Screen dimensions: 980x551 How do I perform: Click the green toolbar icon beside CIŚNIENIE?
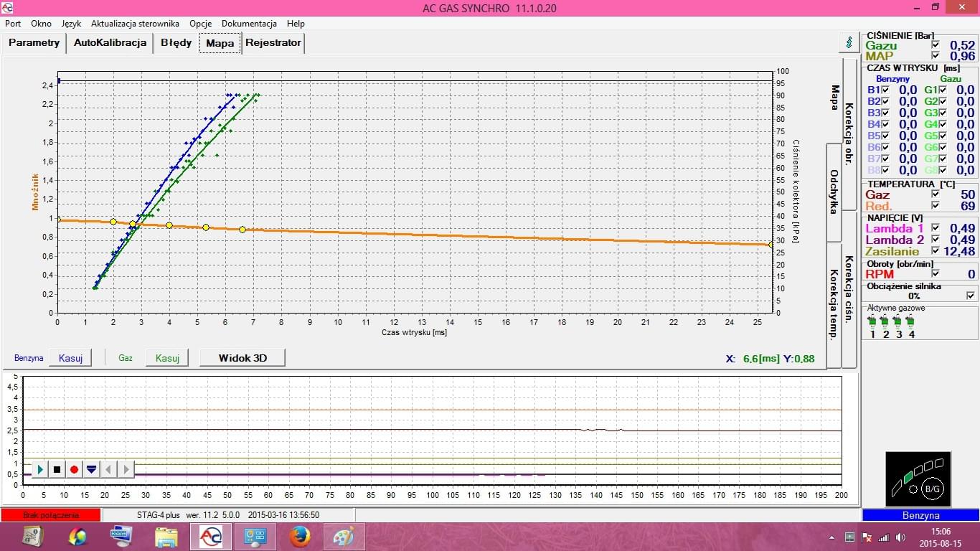(x=849, y=42)
